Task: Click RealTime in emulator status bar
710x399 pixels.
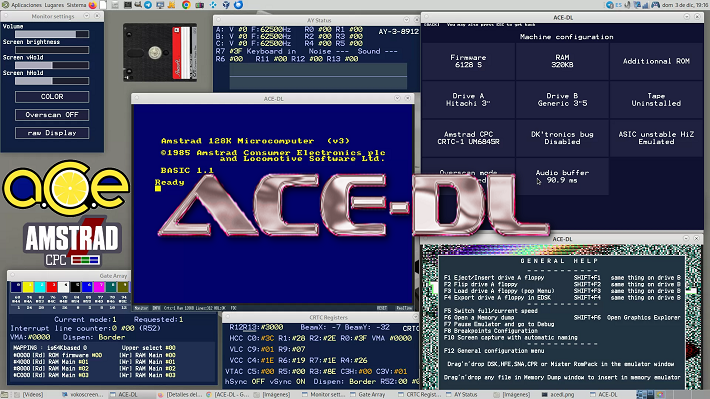Action: (x=404, y=308)
